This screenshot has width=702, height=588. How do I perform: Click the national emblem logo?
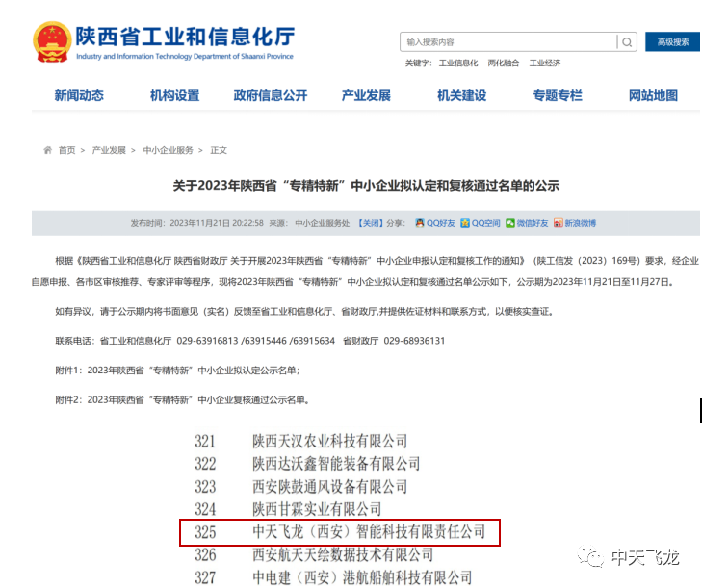[x=51, y=41]
